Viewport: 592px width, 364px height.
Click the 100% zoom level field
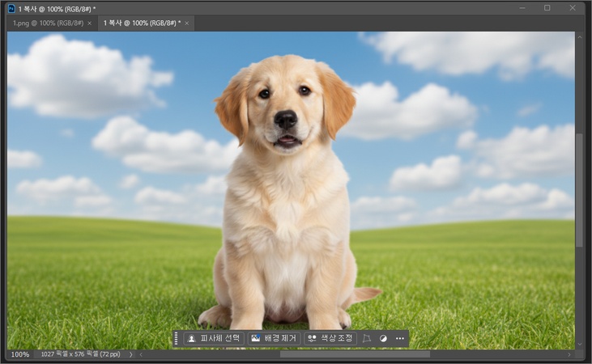(x=20, y=354)
